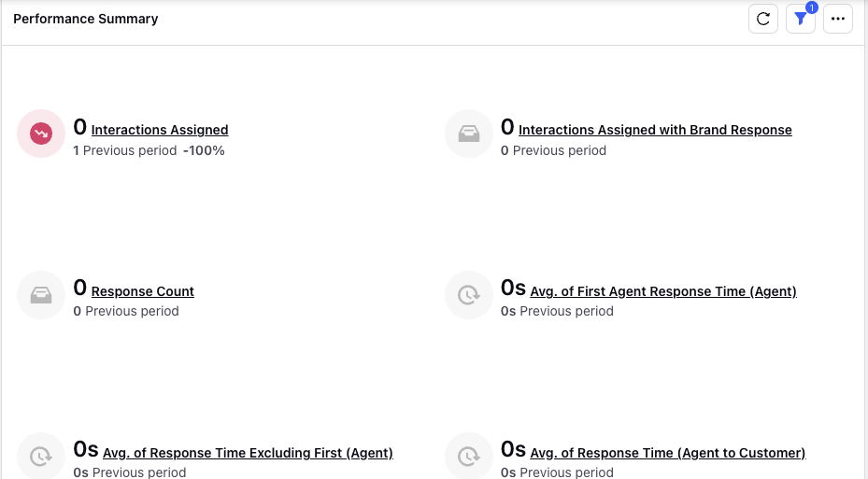
Task: Click clock icon beside Response Time Excluding First
Action: [41, 457]
